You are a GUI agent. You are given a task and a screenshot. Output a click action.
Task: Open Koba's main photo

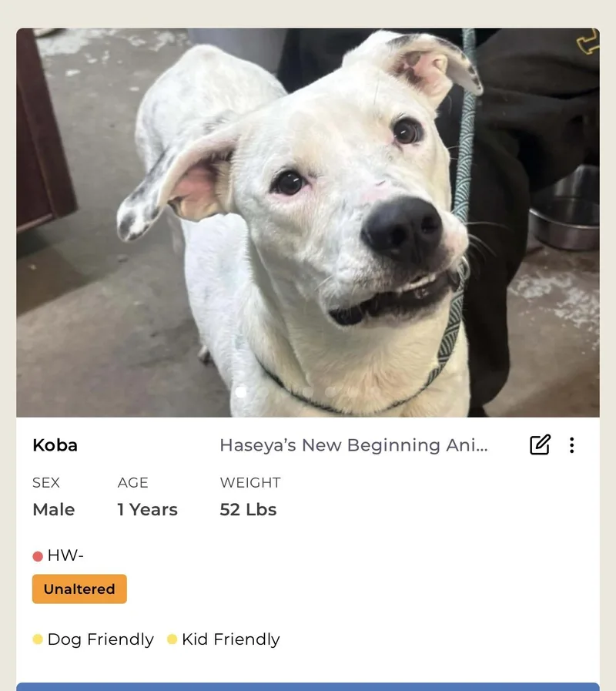pyautogui.click(x=307, y=223)
